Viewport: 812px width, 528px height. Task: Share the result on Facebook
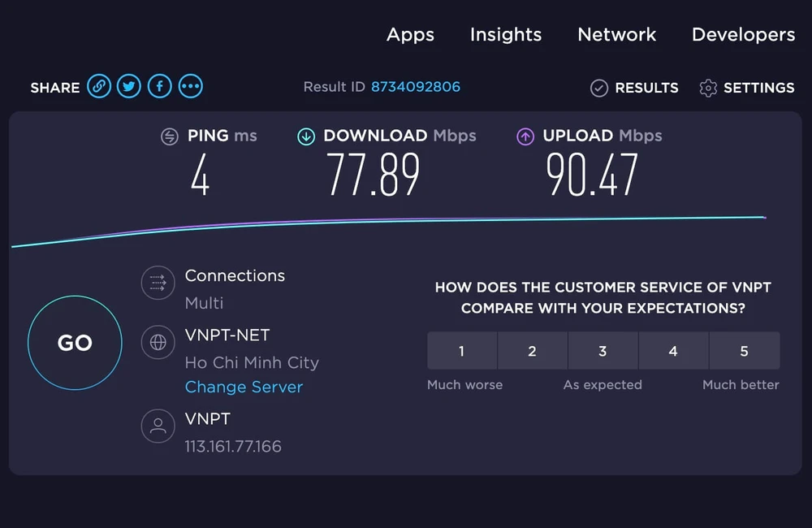[159, 86]
